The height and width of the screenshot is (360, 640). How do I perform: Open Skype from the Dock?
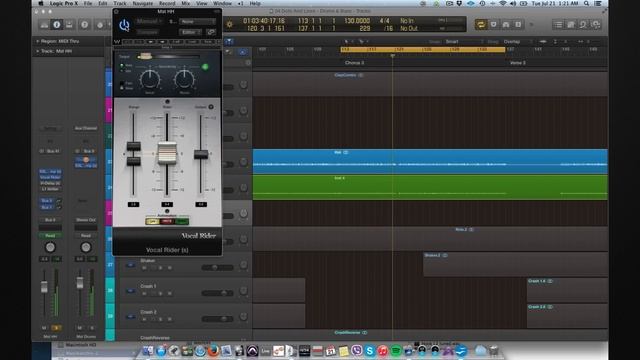[370, 351]
